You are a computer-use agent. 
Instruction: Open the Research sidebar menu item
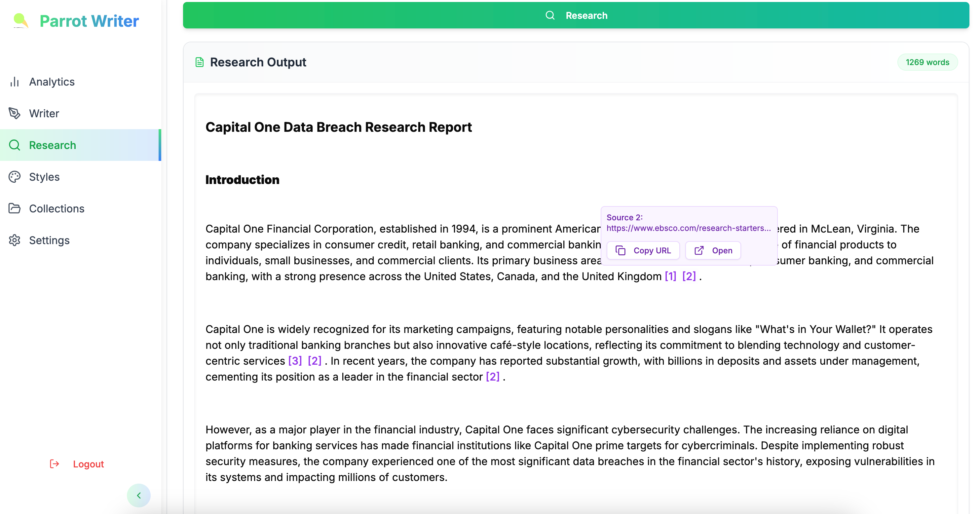click(x=53, y=145)
